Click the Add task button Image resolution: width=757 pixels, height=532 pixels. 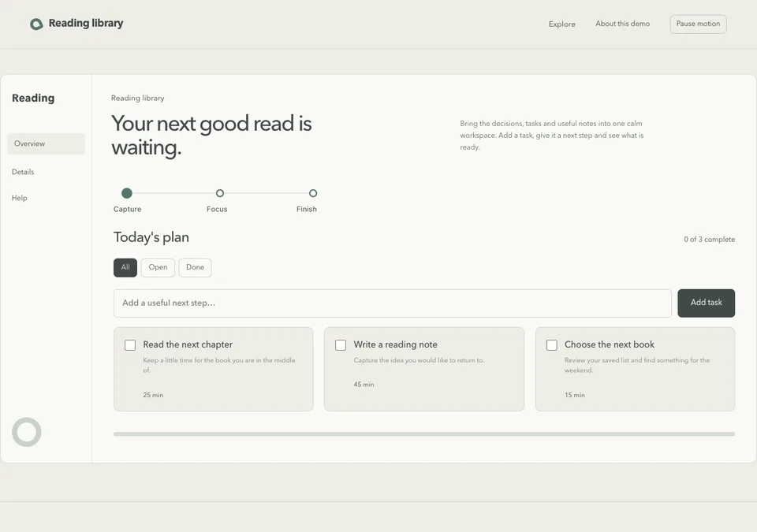click(x=706, y=303)
